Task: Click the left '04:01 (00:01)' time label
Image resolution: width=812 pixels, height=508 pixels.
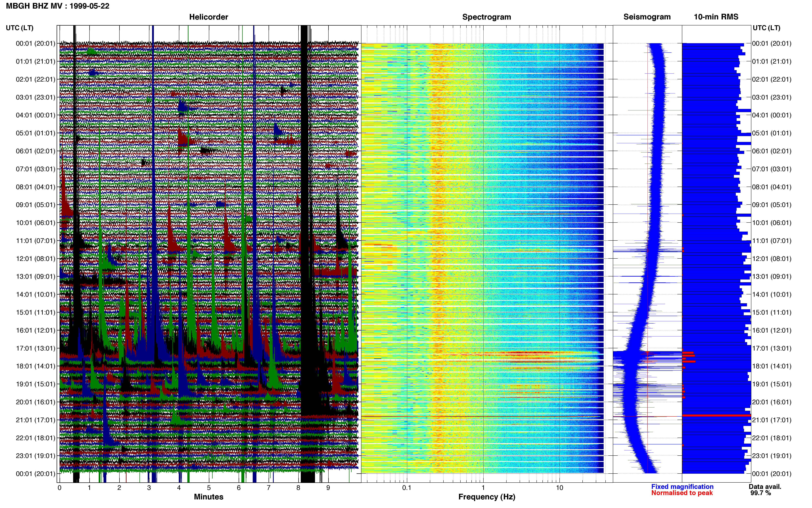Action: coord(36,115)
